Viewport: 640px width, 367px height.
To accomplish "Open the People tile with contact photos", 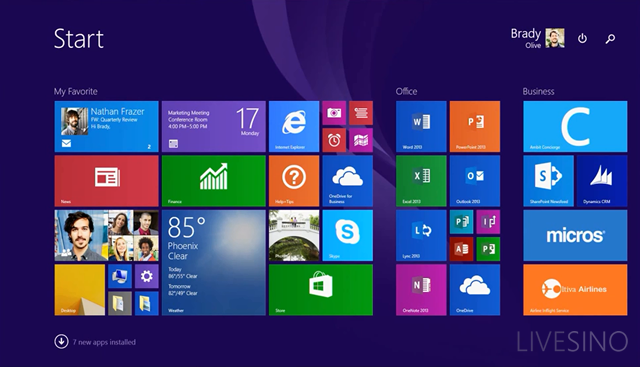I will coord(107,236).
